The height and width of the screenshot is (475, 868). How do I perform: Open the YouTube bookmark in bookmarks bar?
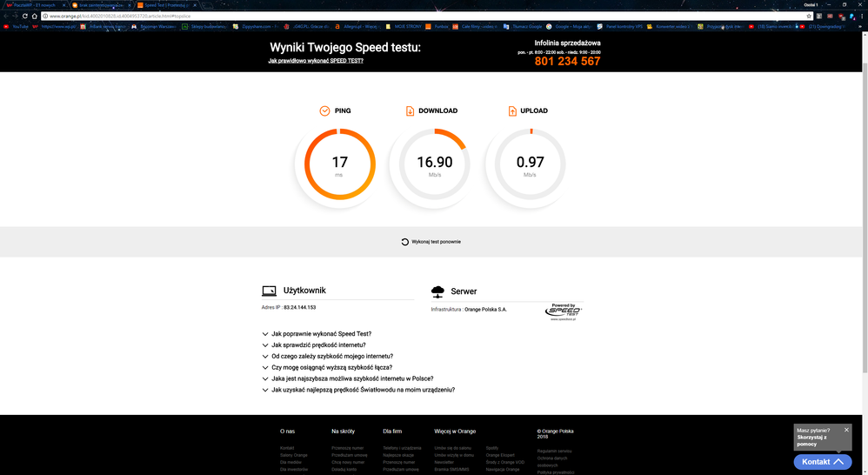(x=16, y=27)
